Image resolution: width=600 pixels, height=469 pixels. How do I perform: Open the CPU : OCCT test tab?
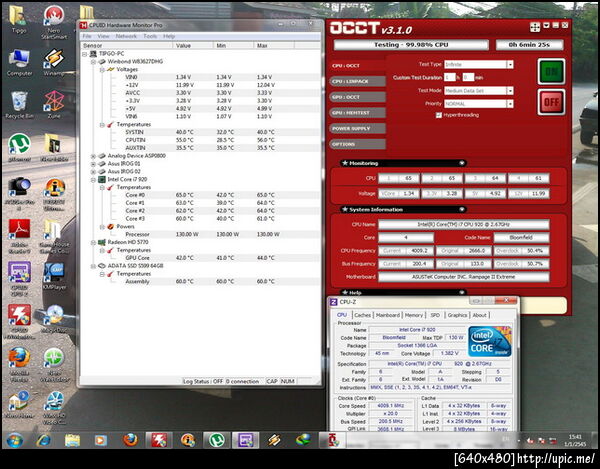(x=357, y=65)
